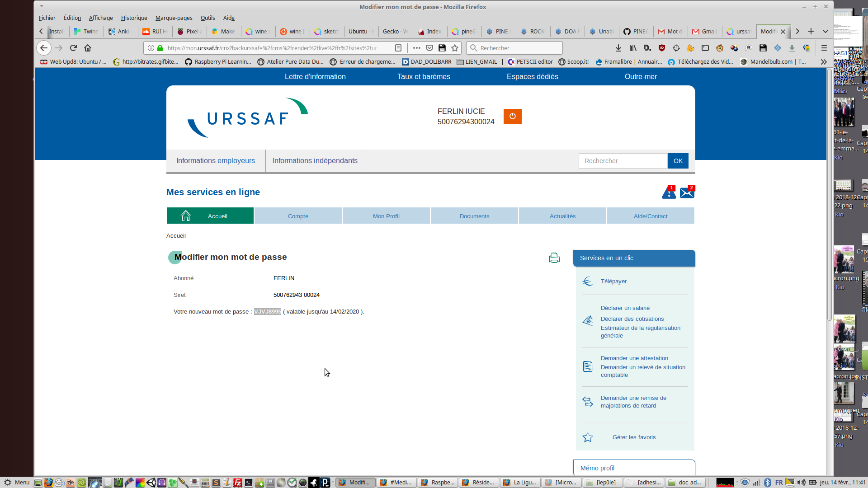Toggle reader view in address bar
The image size is (868, 488).
tap(398, 48)
